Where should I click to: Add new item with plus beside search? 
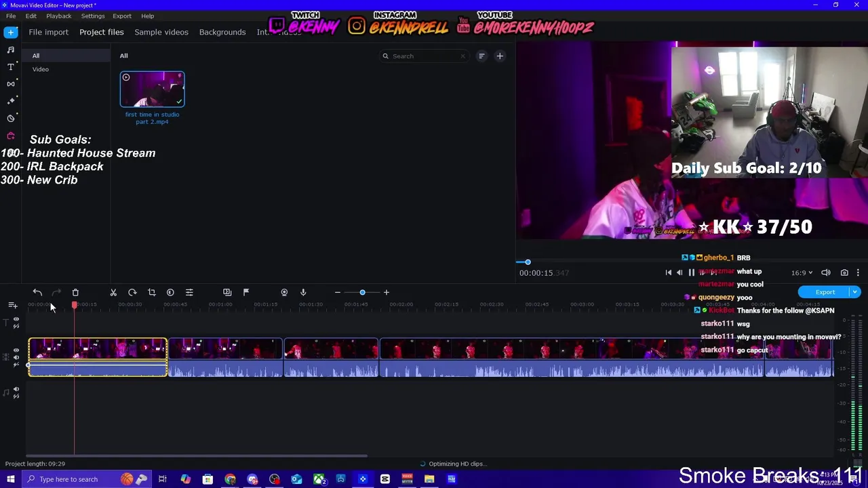(x=500, y=56)
